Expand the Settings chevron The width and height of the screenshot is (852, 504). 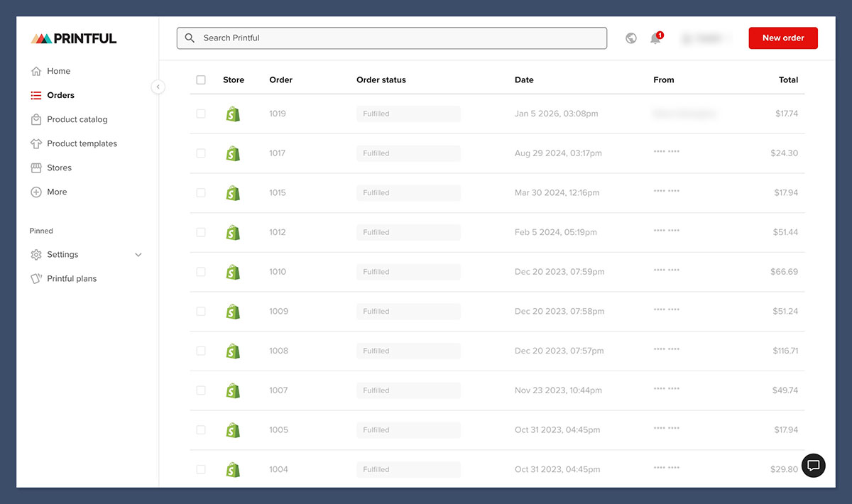tap(138, 255)
